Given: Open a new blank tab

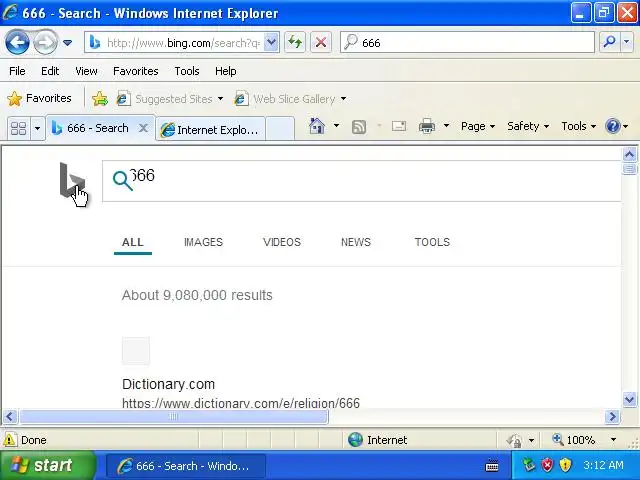Looking at the screenshot, I should 280,129.
